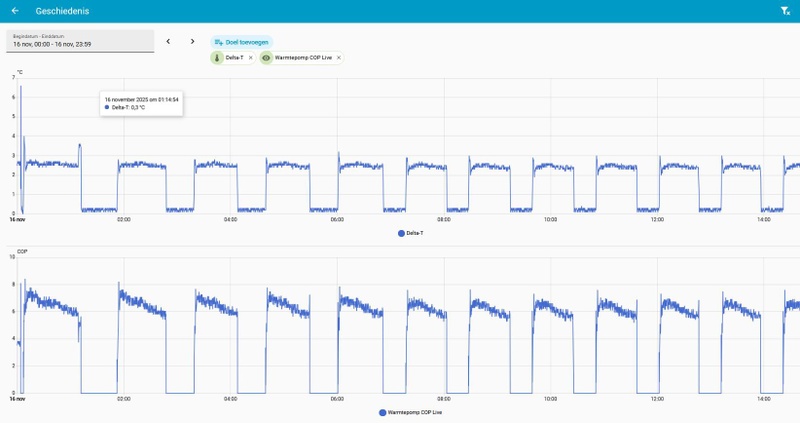The width and height of the screenshot is (800, 423).
Task: Click the thermometer icon on Delta-T chip
Action: 217,58
